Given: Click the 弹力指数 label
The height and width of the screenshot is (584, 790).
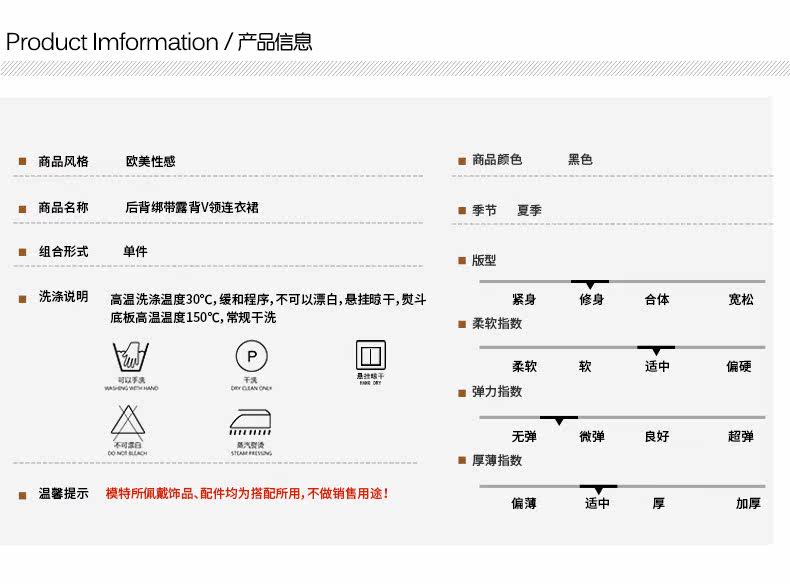Looking at the screenshot, I should click(497, 392).
